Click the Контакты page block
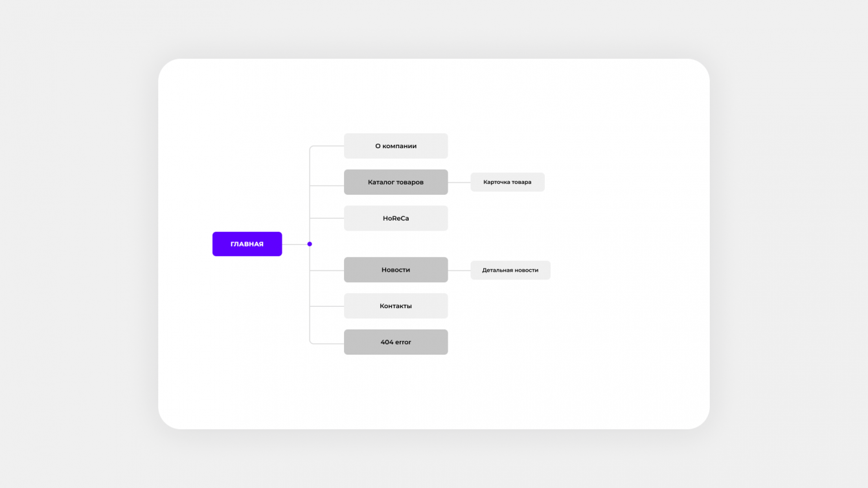868x488 pixels. pos(395,306)
